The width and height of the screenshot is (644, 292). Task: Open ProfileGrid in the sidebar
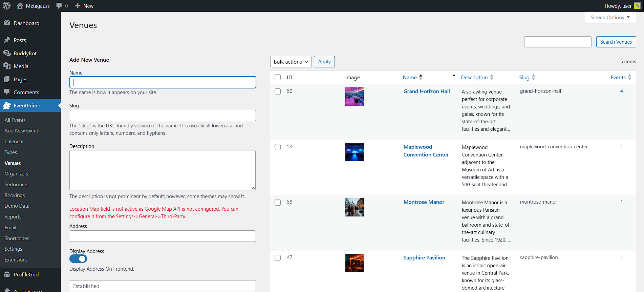[26, 274]
